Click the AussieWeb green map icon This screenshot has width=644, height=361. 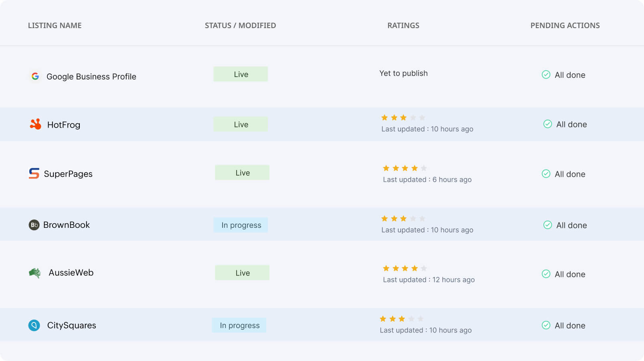(35, 273)
